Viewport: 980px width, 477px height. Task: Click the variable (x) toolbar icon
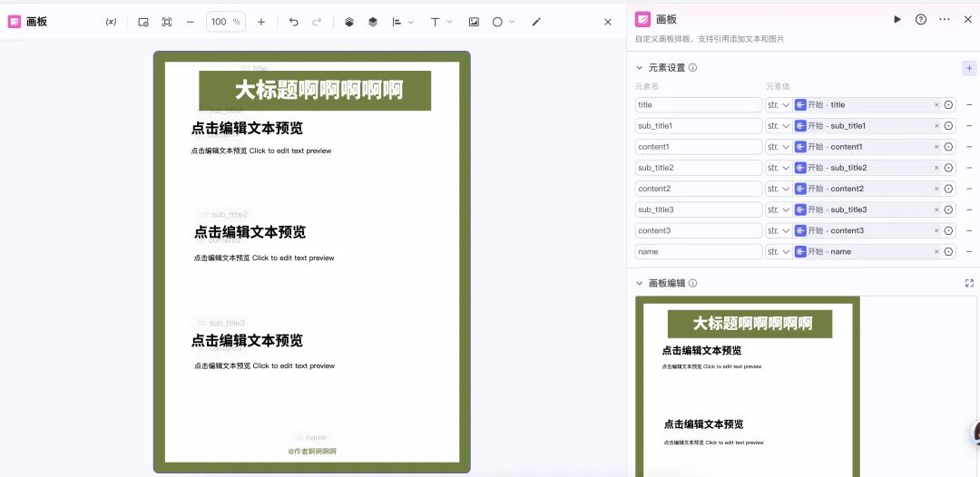[x=111, y=22]
